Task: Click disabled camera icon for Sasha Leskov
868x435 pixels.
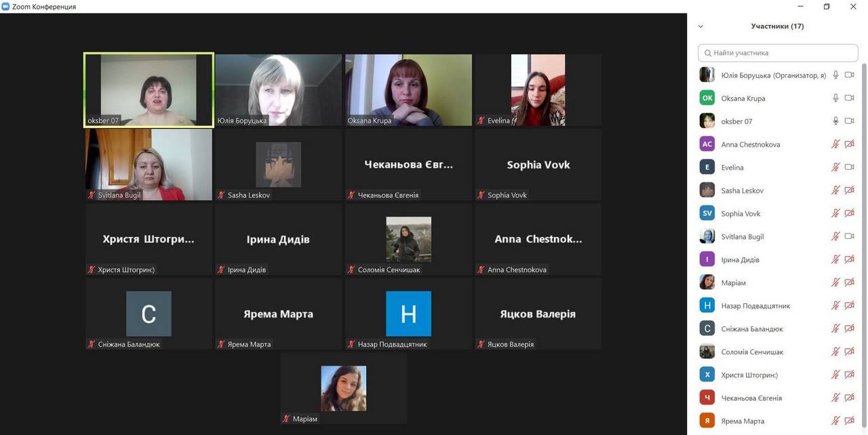Action: tap(849, 190)
